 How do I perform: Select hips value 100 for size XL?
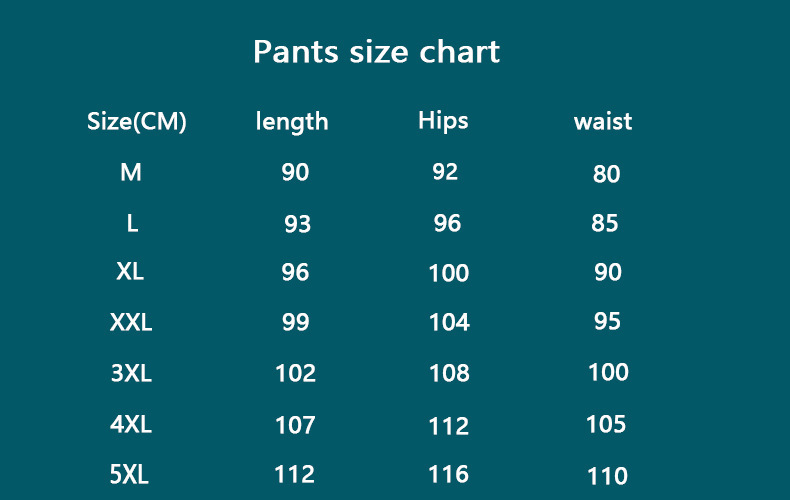(x=448, y=273)
